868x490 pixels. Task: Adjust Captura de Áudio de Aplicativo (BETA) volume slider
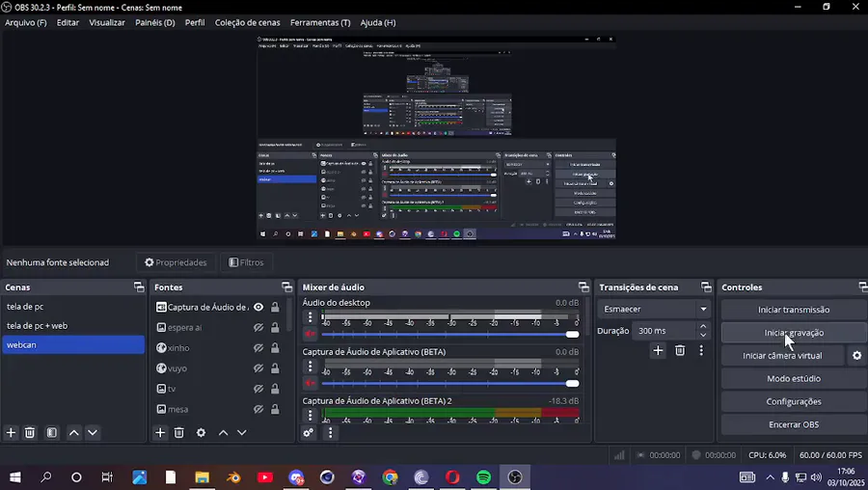[x=450, y=383]
